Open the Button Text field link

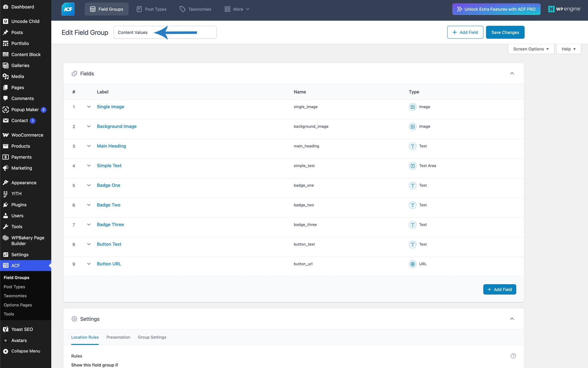pyautogui.click(x=109, y=244)
